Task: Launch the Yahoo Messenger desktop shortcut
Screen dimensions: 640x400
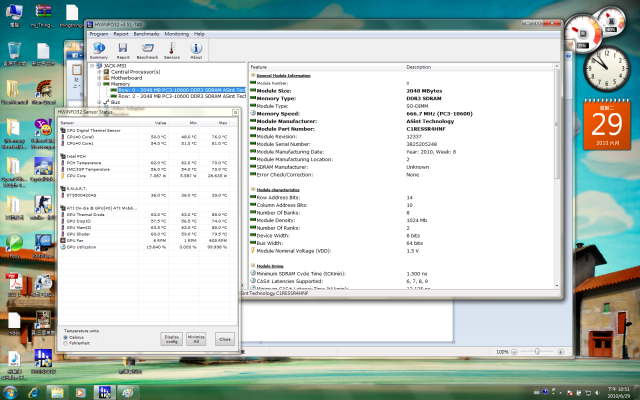Action: tap(43, 132)
